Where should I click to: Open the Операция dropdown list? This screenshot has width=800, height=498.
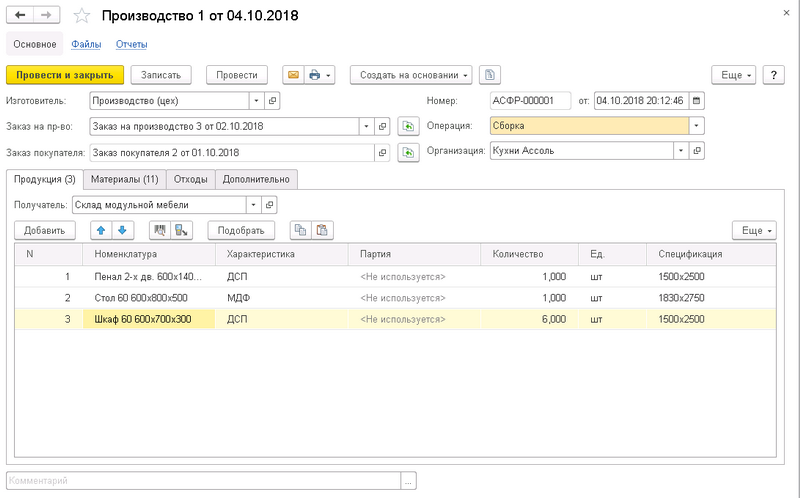click(697, 126)
